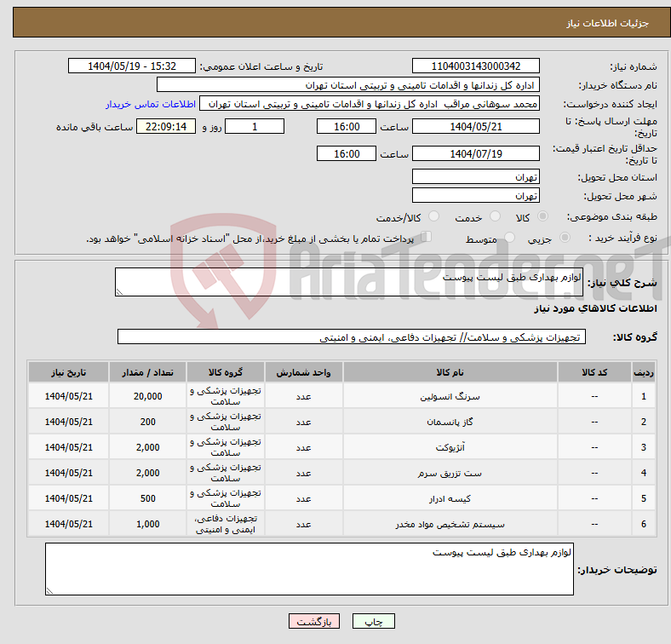The width and height of the screenshot is (671, 644).
Task: Click the نام کالا column header
Action: (450, 372)
